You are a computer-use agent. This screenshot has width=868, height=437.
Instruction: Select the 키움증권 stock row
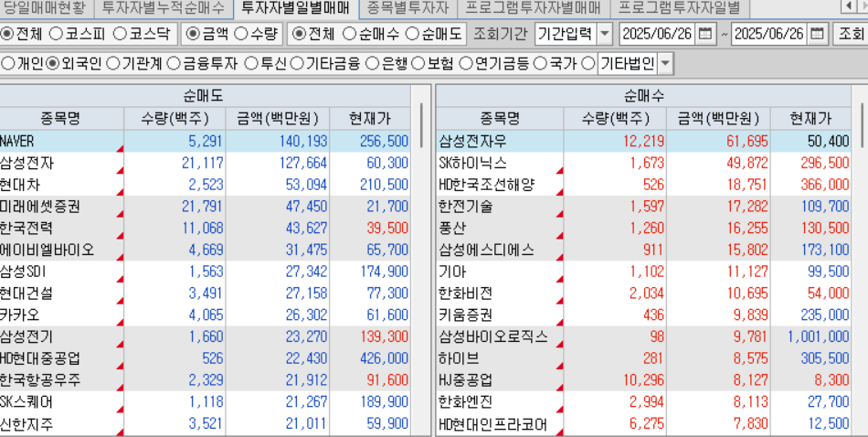644,315
